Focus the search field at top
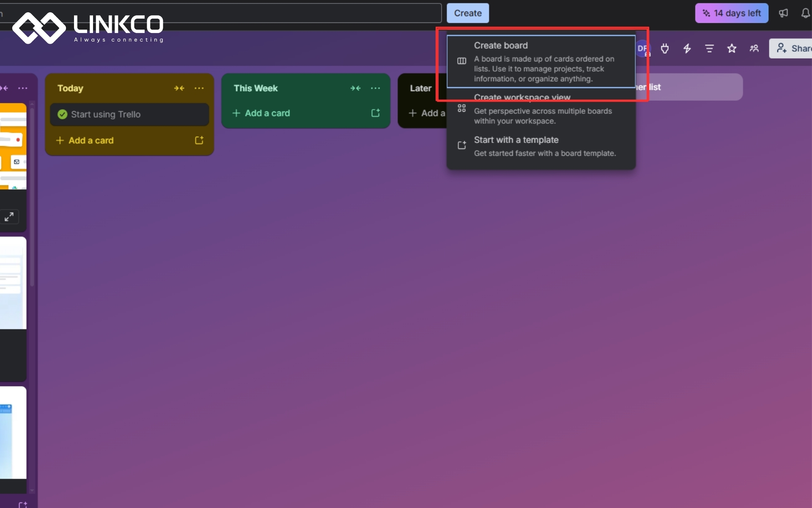The width and height of the screenshot is (812, 508). point(220,13)
